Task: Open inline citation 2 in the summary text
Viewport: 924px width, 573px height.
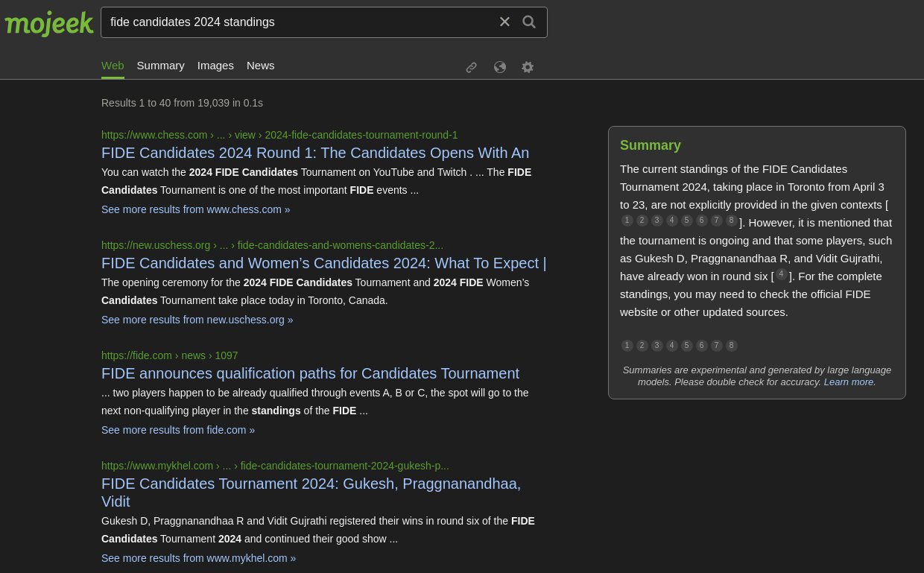Action: pyautogui.click(x=642, y=221)
